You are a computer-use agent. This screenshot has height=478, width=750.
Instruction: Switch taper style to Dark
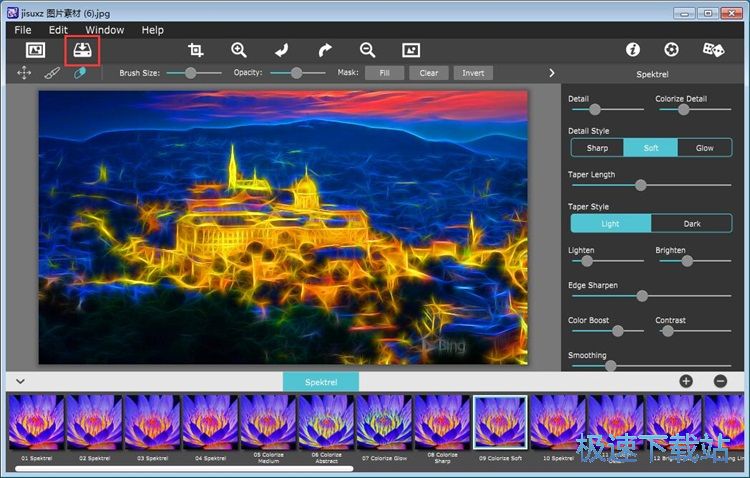691,223
